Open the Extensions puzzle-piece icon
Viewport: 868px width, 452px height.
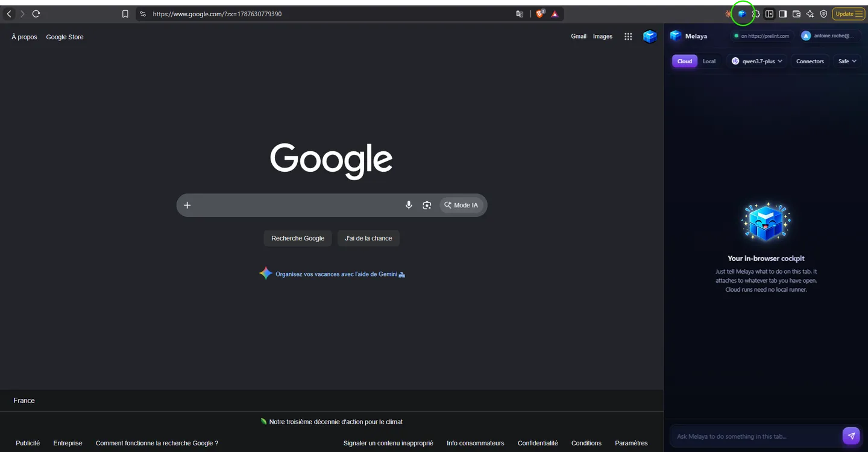click(x=756, y=14)
